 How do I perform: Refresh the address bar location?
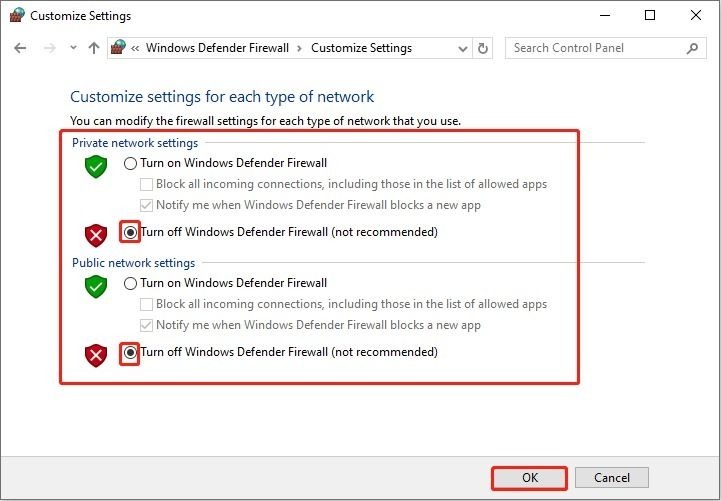[484, 48]
